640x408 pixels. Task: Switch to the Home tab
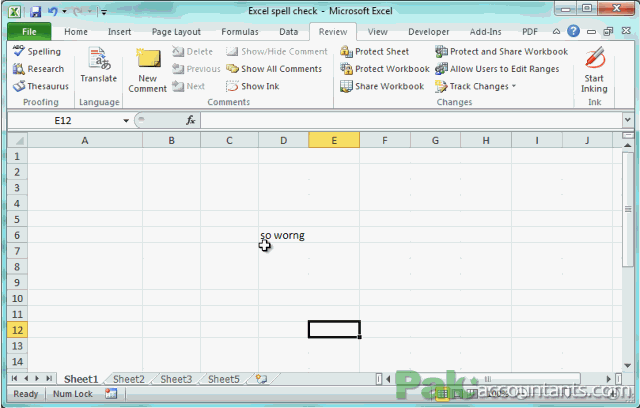[76, 31]
